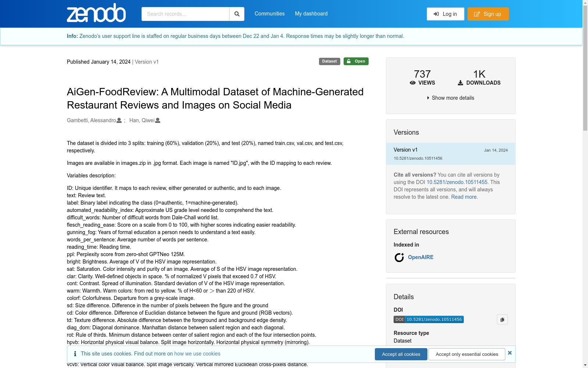Click the scrollbar down arrow
Screen dimensions: 588x368
coord(585,365)
